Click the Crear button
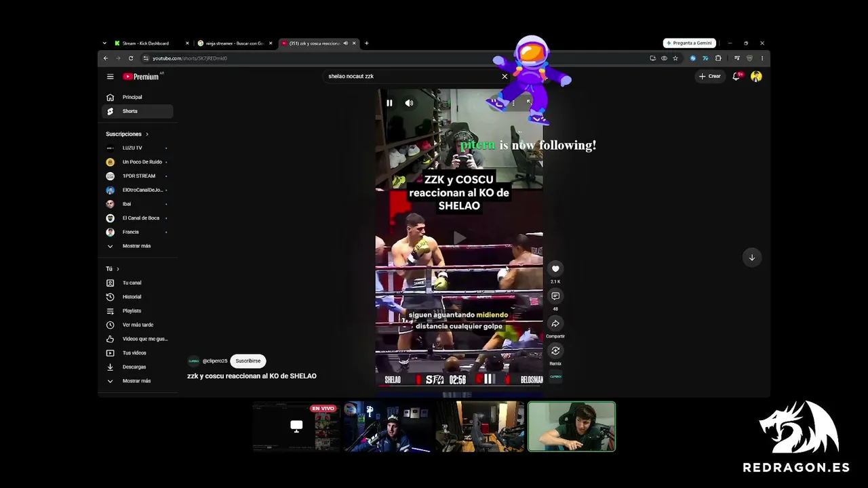This screenshot has height=488, width=868. point(710,77)
